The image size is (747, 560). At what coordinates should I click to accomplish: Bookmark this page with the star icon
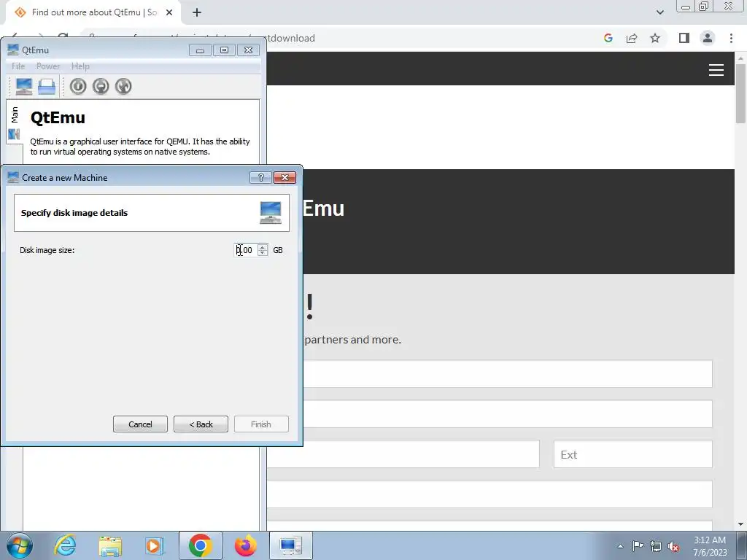click(655, 38)
